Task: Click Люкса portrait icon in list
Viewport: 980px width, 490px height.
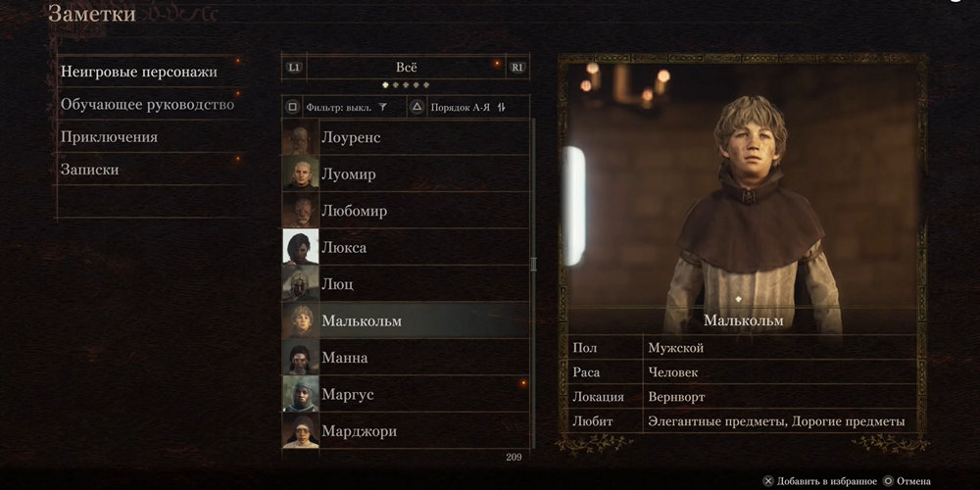Action: [301, 248]
